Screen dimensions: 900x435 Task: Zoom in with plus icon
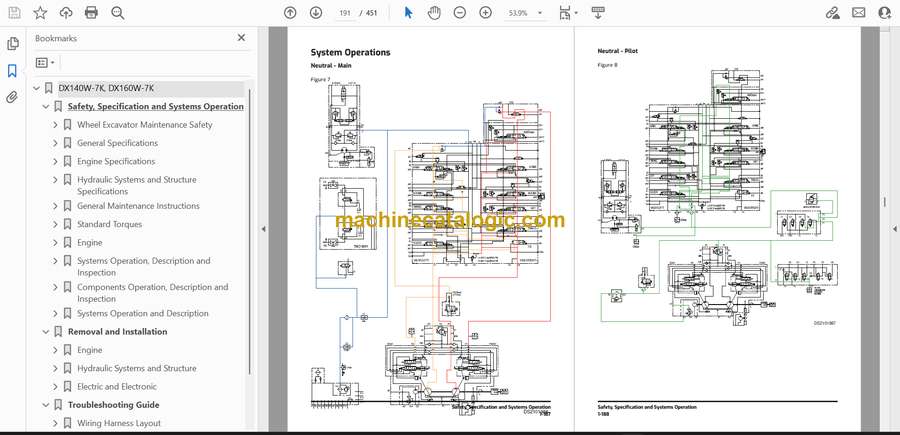tap(486, 13)
